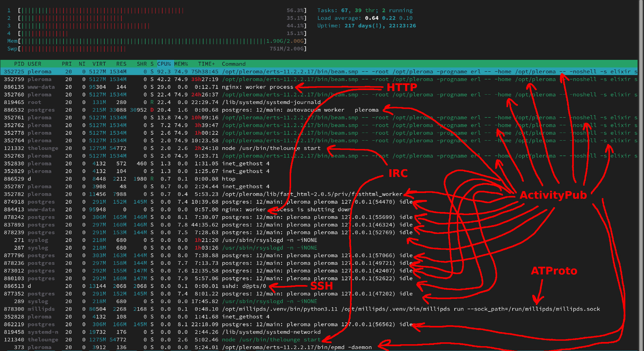Select postgres row PID 874918
Viewport: 644px width, 351px height.
coord(319,202)
